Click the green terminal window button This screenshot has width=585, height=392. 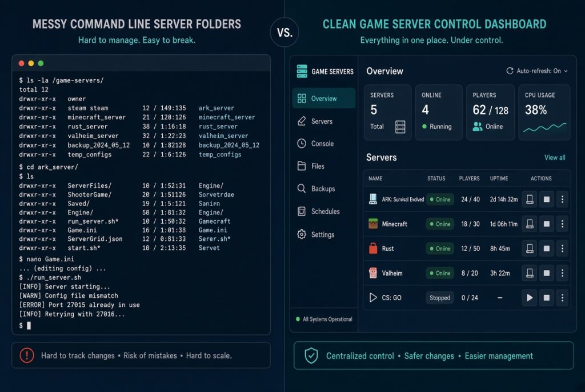coord(41,63)
